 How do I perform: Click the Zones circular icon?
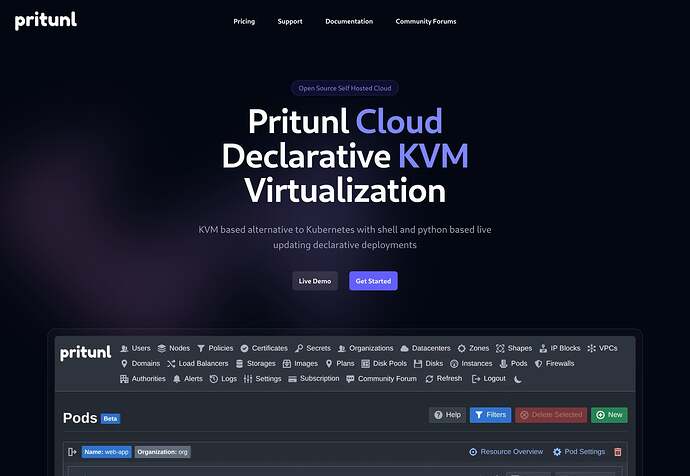click(461, 348)
